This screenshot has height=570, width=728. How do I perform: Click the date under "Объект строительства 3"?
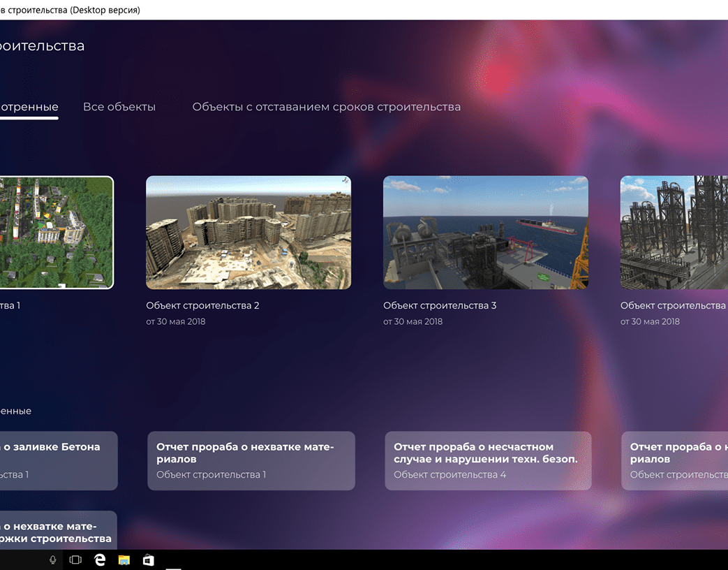click(413, 321)
